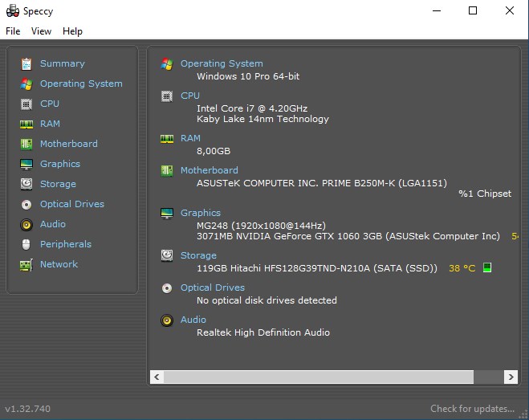Click the Graphics monitor icon in sidebar
The image size is (529, 420).
[26, 165]
